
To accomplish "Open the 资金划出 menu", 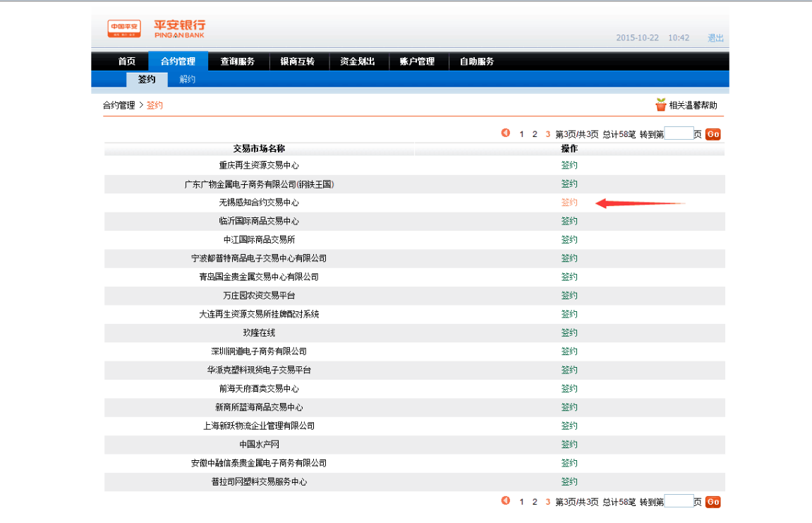I will [357, 61].
